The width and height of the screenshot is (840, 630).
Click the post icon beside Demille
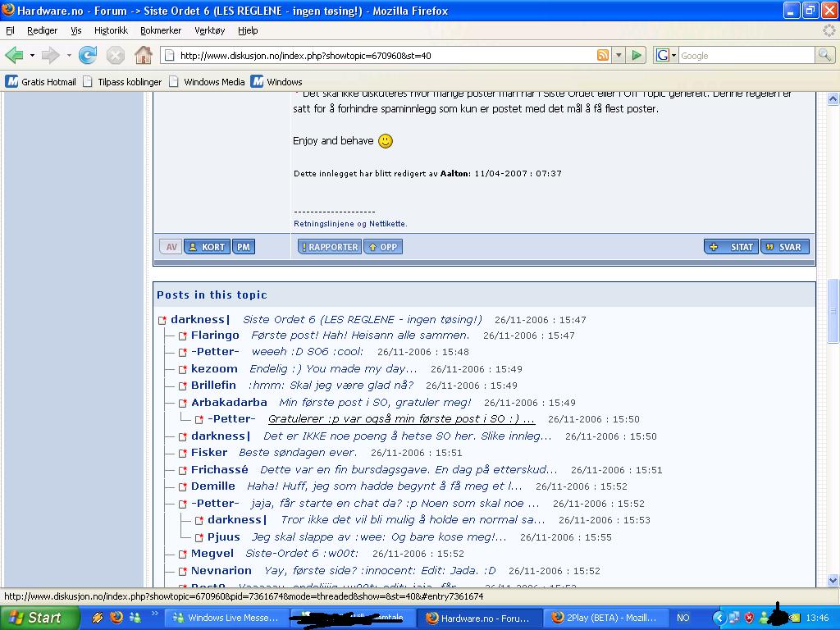click(183, 487)
